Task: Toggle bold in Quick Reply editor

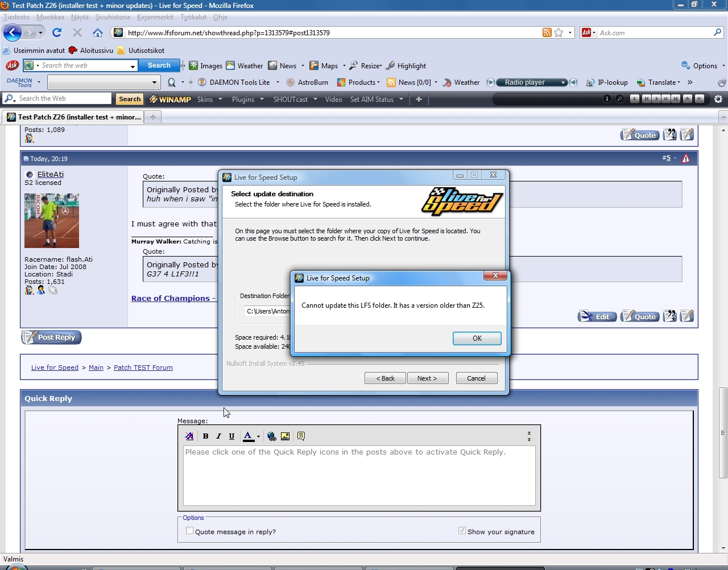Action: click(x=205, y=436)
